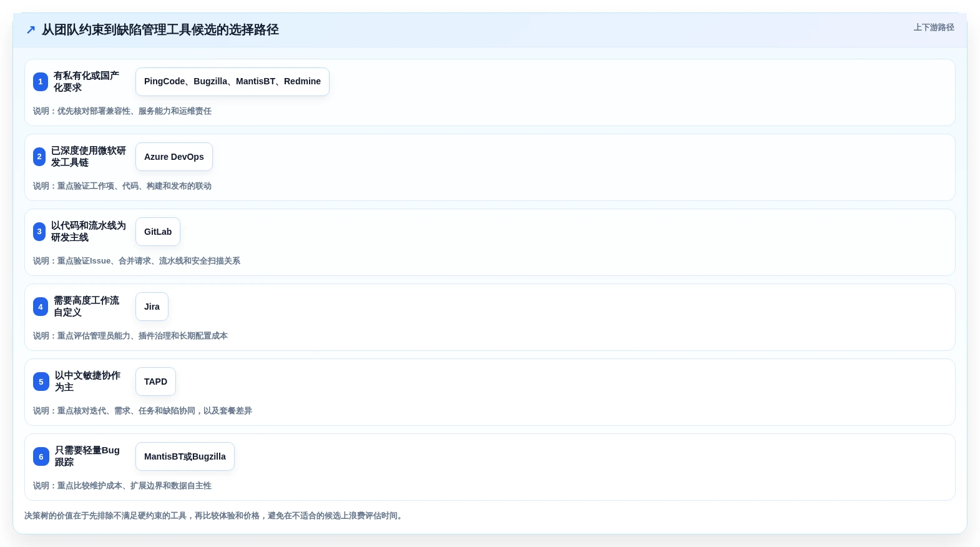Click condition text 有私有化或国产化要求
Image resolution: width=980 pixels, height=547 pixels.
[87, 82]
